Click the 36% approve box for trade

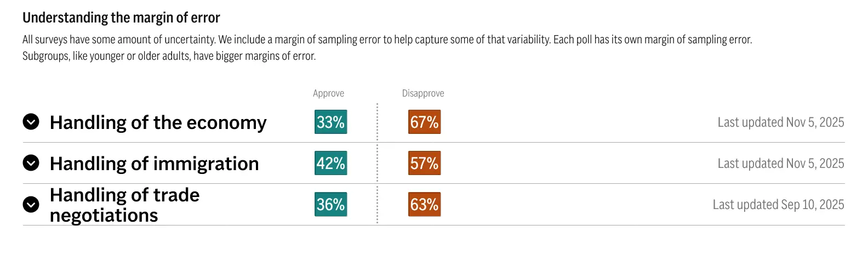pyautogui.click(x=330, y=205)
